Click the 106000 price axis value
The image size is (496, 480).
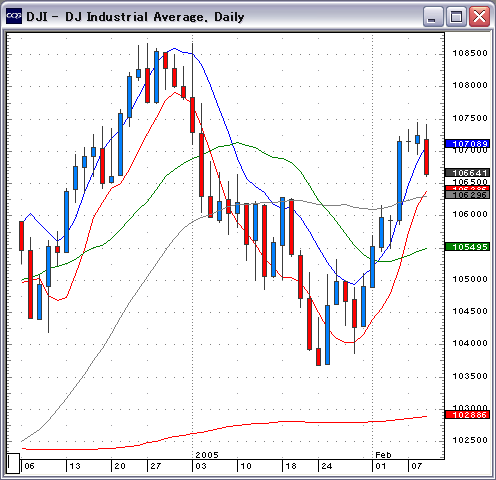(x=470, y=214)
